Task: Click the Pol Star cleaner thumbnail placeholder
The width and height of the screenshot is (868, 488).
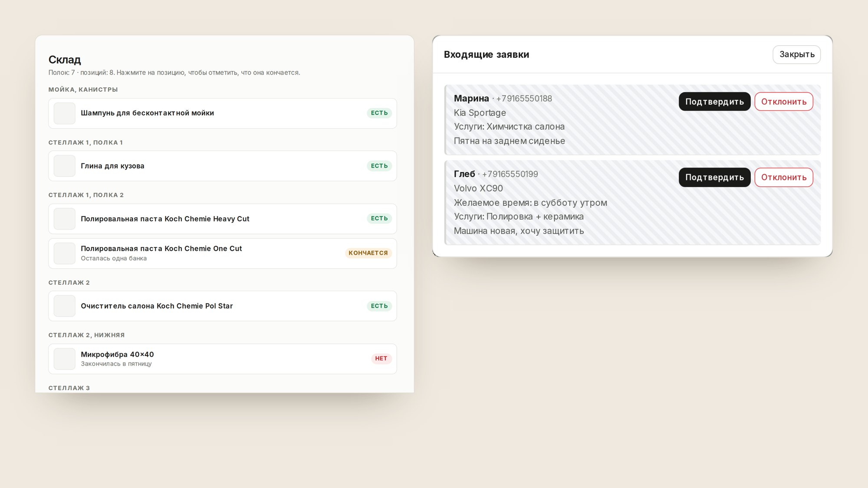Action: 64,306
